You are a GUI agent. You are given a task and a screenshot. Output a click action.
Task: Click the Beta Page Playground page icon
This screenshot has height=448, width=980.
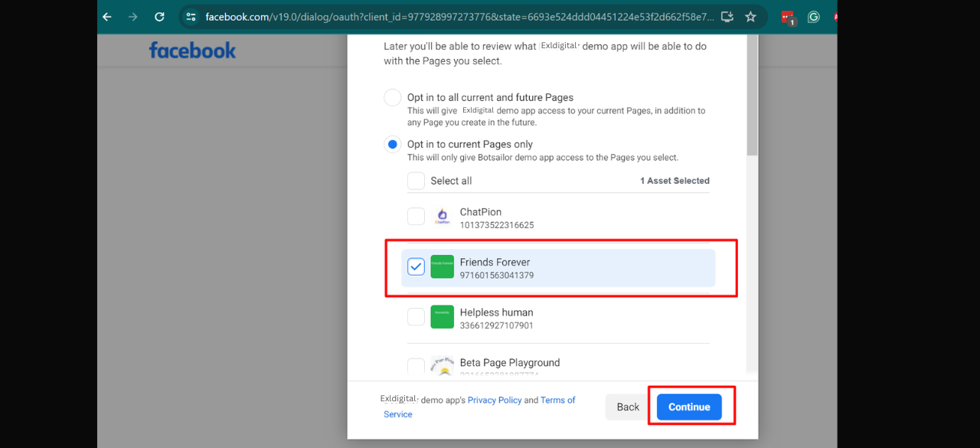point(443,367)
